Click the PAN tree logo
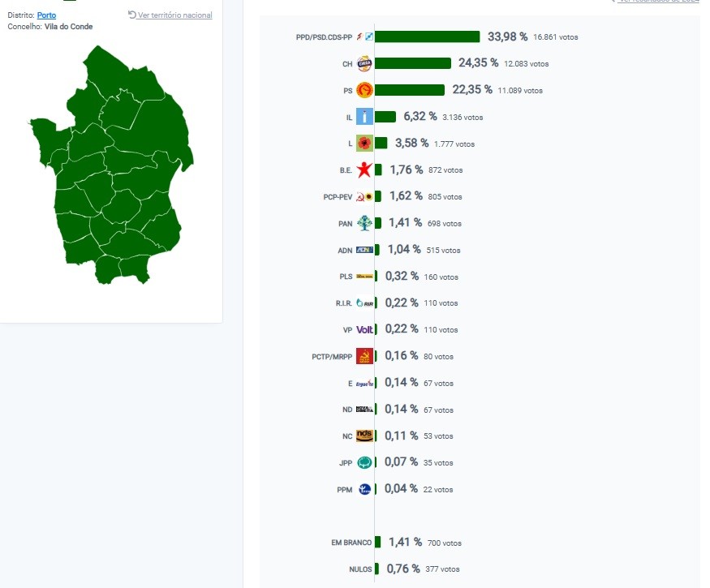 (x=364, y=223)
